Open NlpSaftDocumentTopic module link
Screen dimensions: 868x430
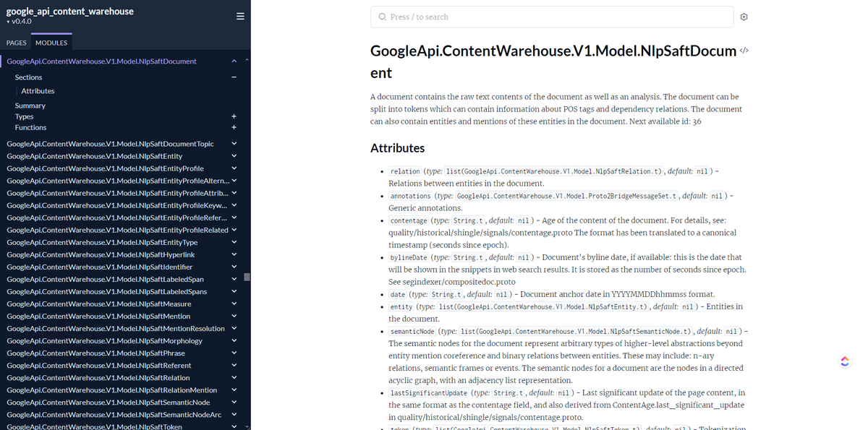(110, 144)
